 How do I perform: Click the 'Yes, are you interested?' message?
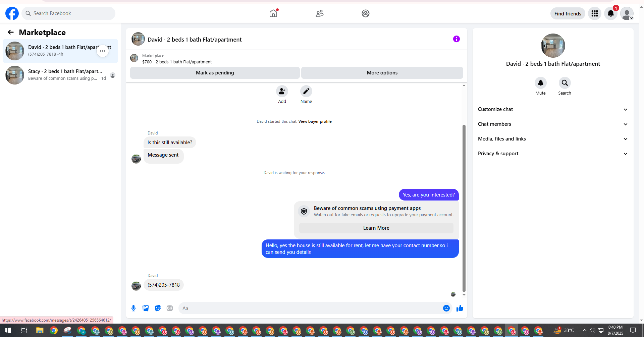(429, 195)
